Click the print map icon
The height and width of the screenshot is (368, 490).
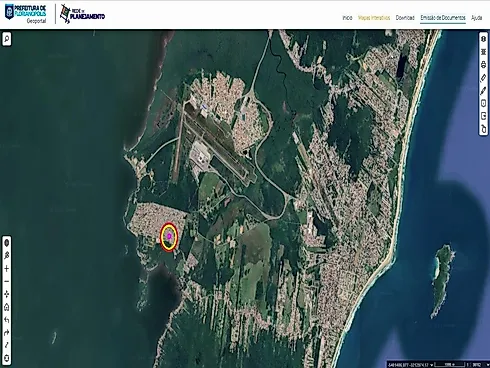tap(483, 65)
